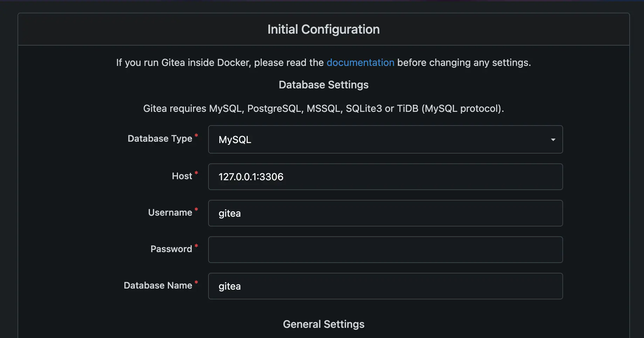Viewport: 644px width, 338px height.
Task: Click the supported databases description text
Action: tap(323, 109)
